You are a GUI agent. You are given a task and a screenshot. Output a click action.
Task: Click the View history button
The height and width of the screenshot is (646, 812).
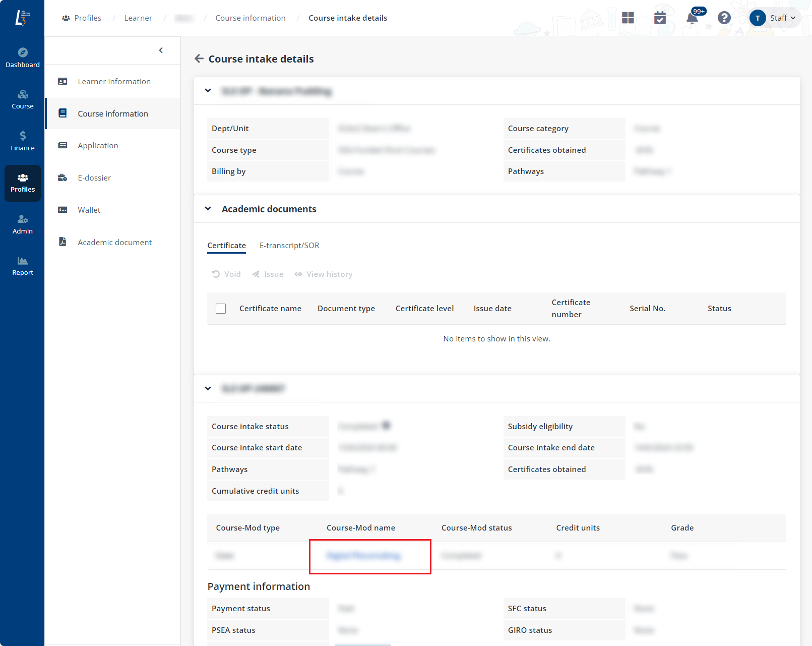324,274
